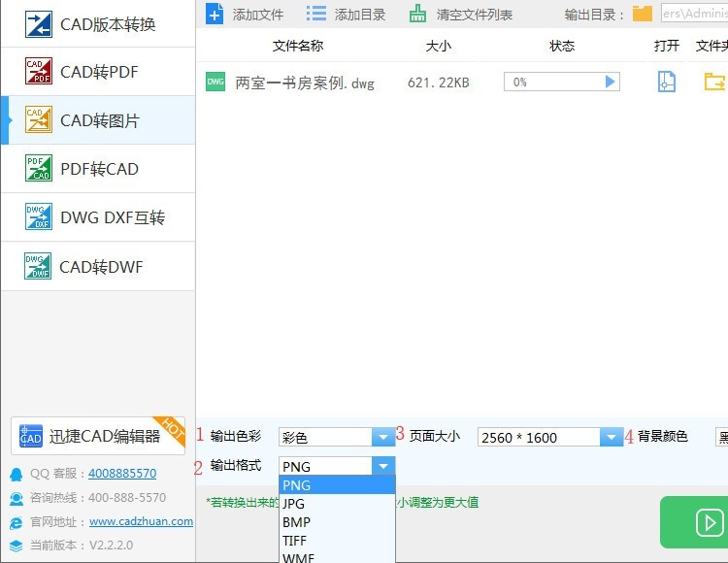Click the yellow output directory folder icon
728x563 pixels.
[x=643, y=14]
